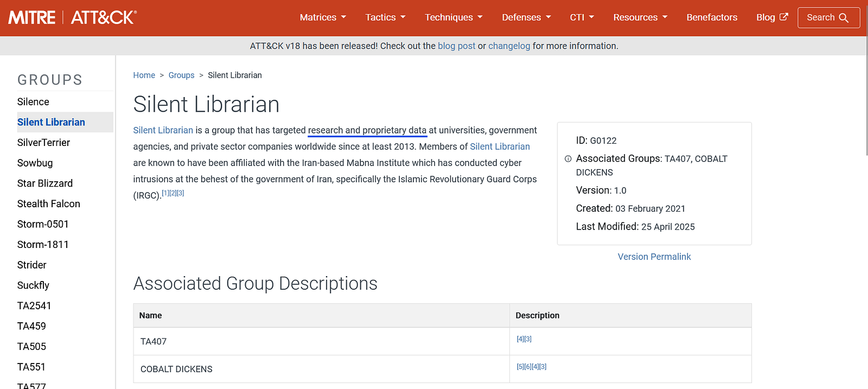The image size is (868, 389).
Task: Open citation [1] after (IRGC)
Action: (165, 193)
